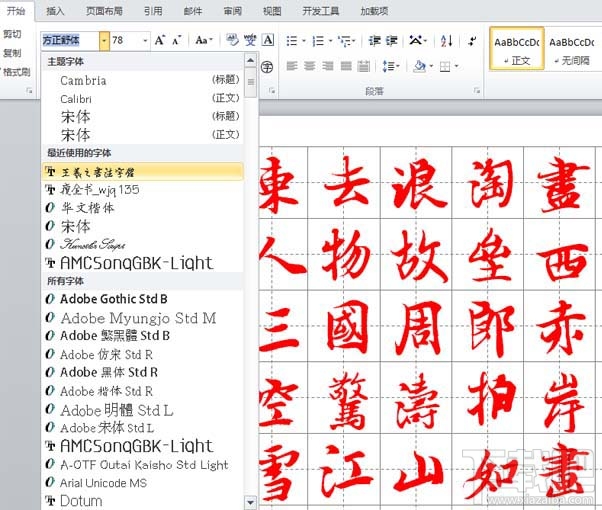Select the highlighted 王羲之书法字体 font
The image size is (602, 510).
(142, 172)
